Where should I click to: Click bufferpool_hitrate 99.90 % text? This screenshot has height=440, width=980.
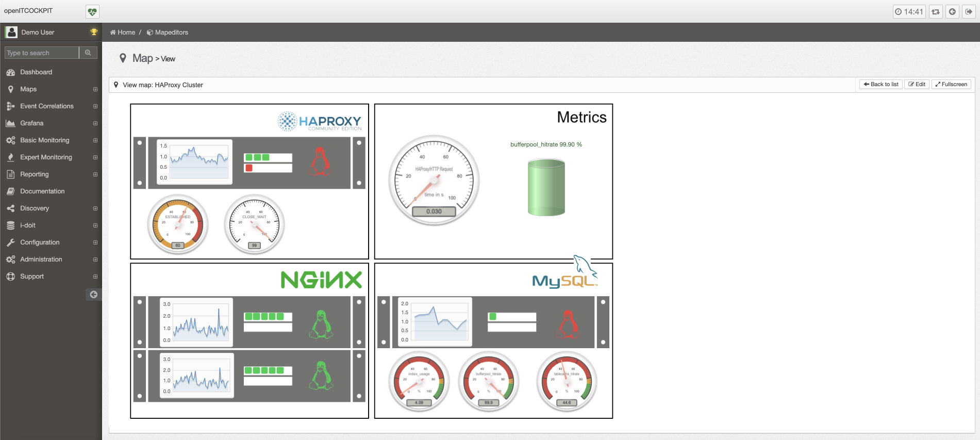[546, 144]
